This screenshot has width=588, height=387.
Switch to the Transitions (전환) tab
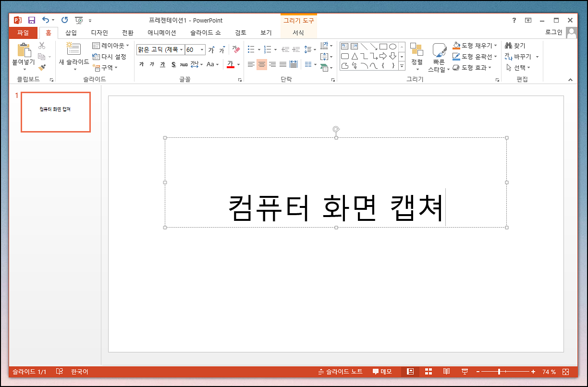coord(128,33)
